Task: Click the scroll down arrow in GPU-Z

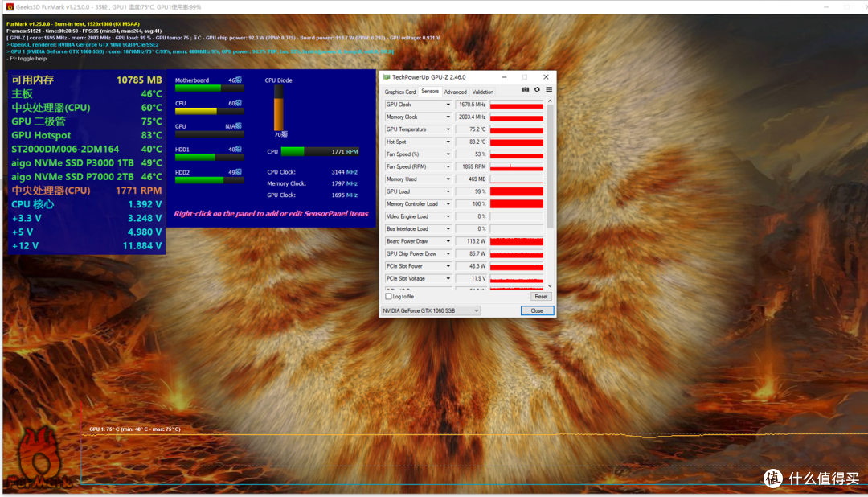Action: tap(550, 286)
